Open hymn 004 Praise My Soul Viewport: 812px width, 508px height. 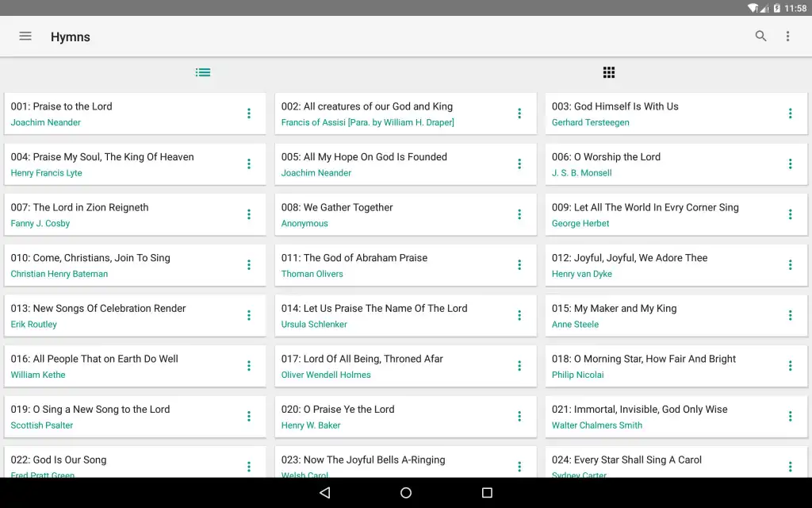119,164
